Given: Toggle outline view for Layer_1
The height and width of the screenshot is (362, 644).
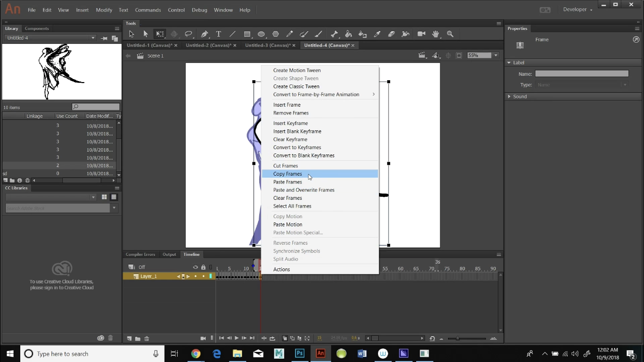Looking at the screenshot, I should pos(210,276).
